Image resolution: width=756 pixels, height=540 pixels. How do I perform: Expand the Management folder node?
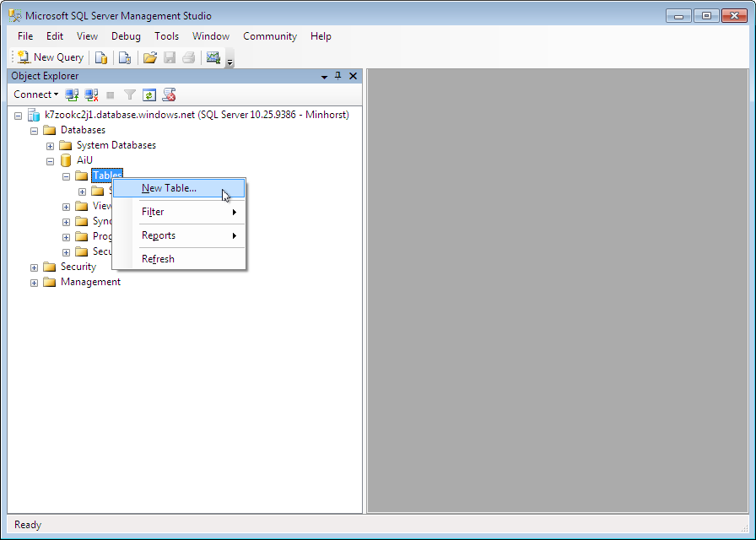(35, 282)
